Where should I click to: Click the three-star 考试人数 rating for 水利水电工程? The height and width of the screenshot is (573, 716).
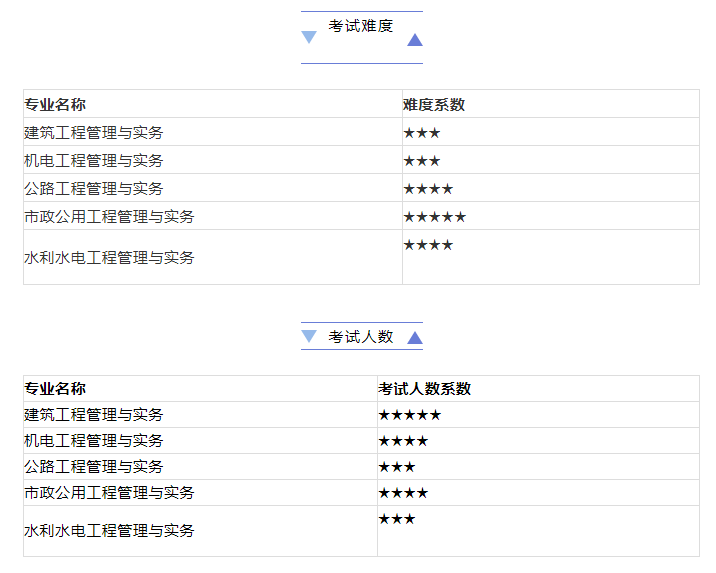coord(397,519)
